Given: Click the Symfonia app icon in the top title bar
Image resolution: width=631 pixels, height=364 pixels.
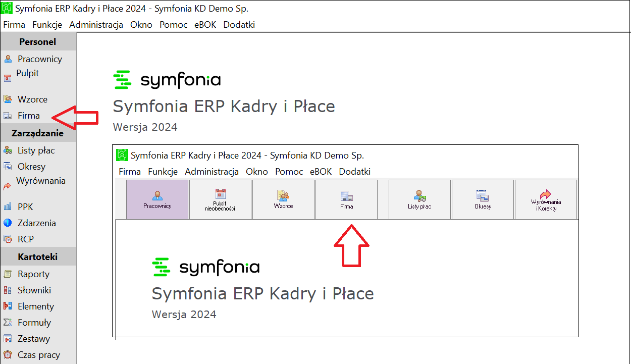Looking at the screenshot, I should (8, 9).
